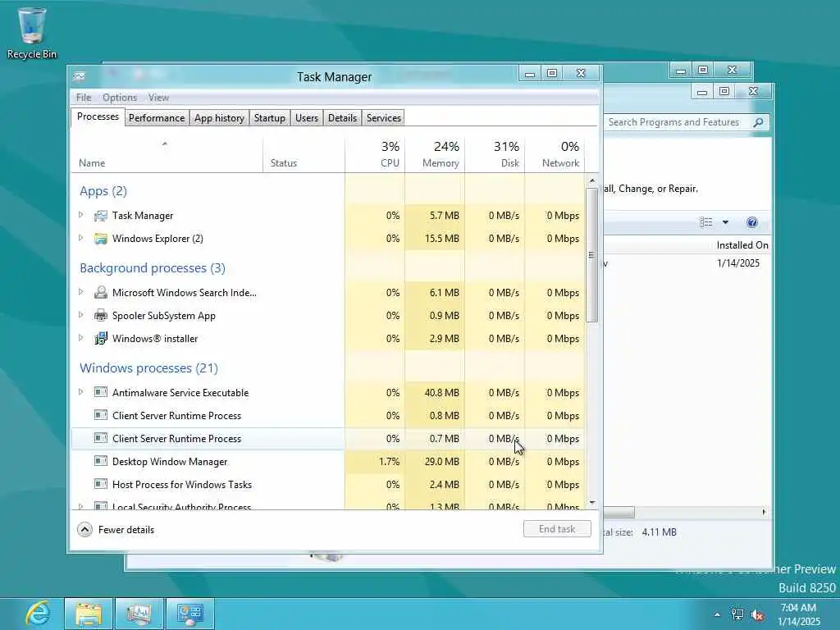
Task: Expand the Spooler SubSystem App row
Action: coord(81,315)
